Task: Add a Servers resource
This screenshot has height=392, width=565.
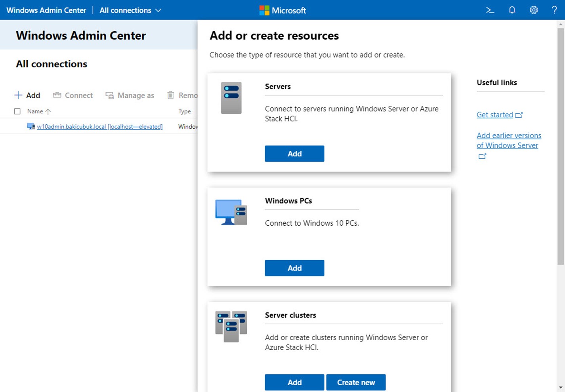Action: 294,154
